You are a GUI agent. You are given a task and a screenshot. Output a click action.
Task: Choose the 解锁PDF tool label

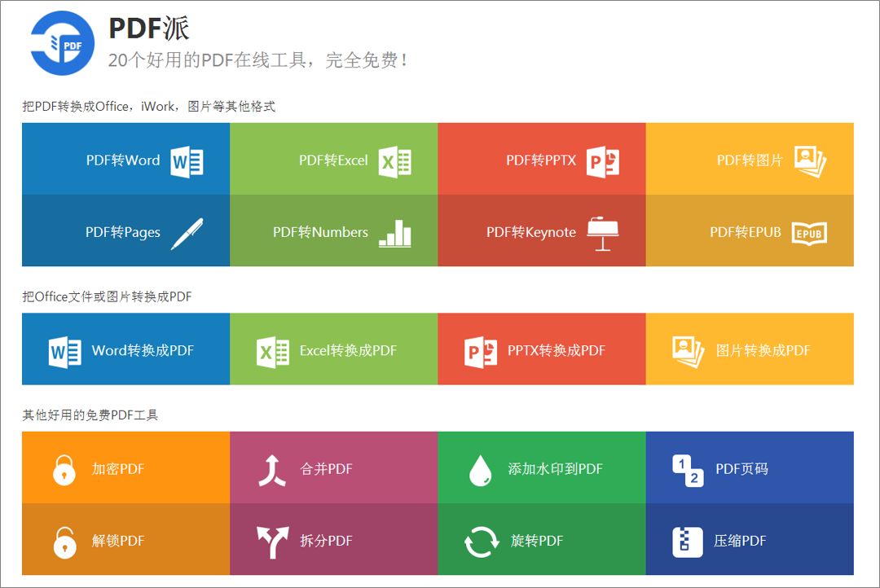coord(118,541)
